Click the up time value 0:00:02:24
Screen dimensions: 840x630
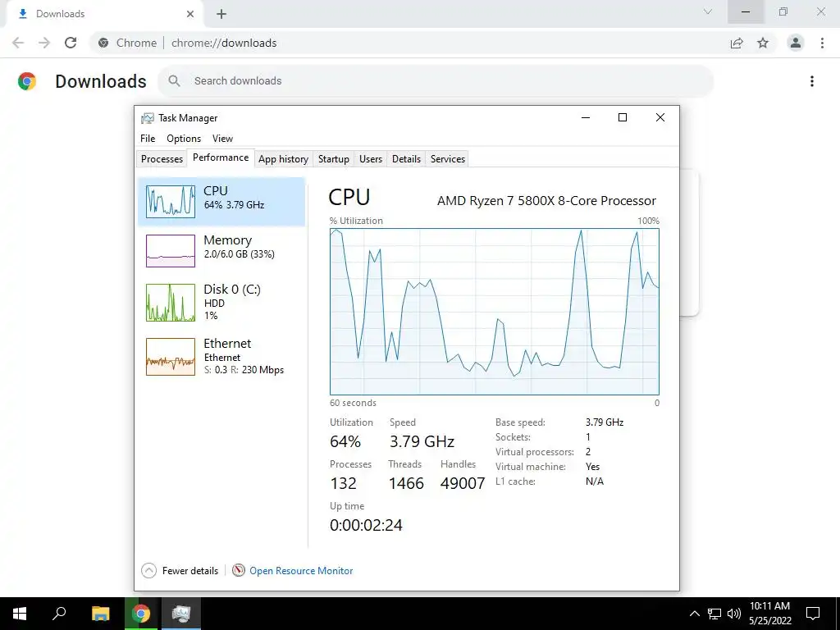click(x=366, y=525)
